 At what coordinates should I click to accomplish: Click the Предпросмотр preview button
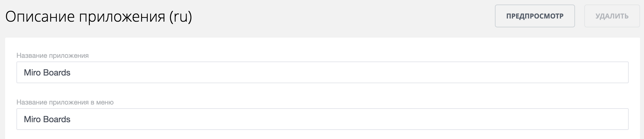[x=535, y=16]
